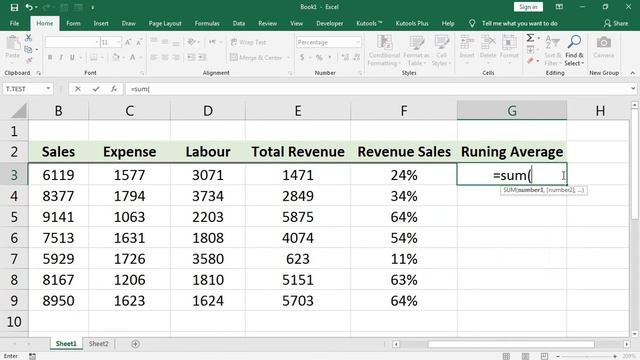Click in the formula bar input

[377, 89]
